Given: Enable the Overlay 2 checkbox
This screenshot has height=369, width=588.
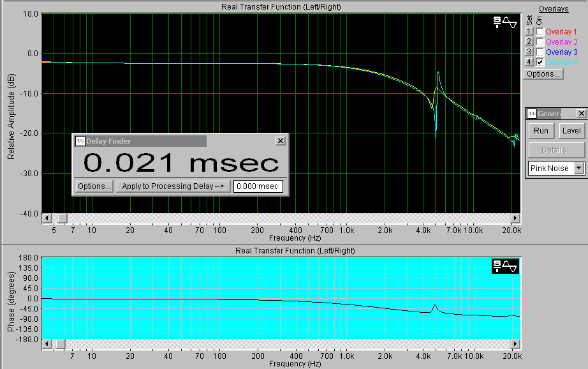Looking at the screenshot, I should coord(540,41).
